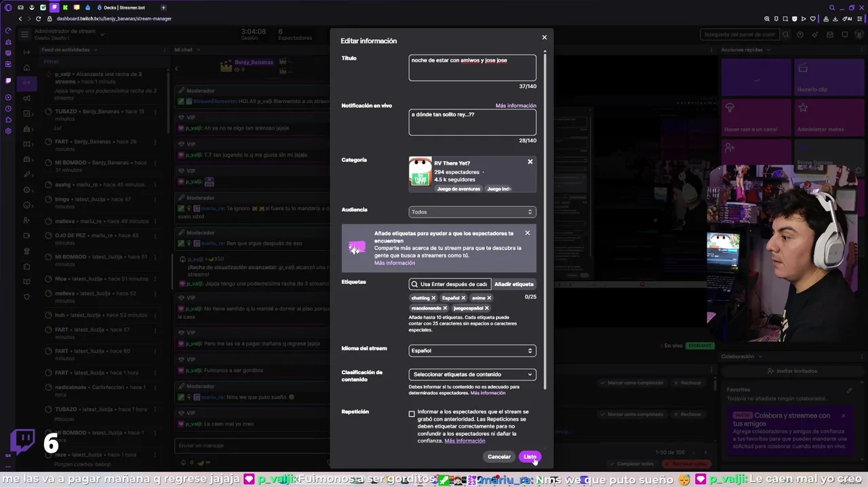Reload the browser page
The image size is (868, 488).
38,18
